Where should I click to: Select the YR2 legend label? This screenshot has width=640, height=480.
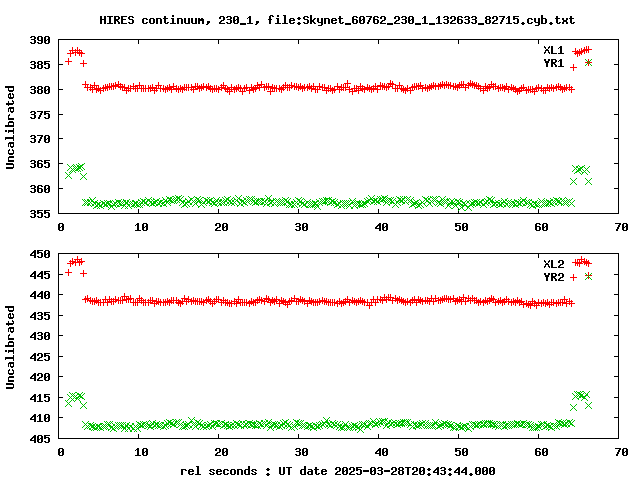[x=553, y=277]
